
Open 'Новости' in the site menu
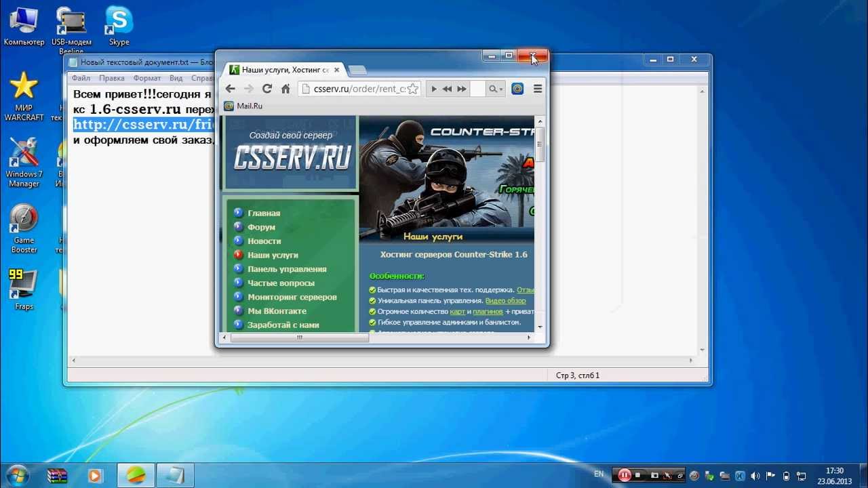(x=264, y=241)
